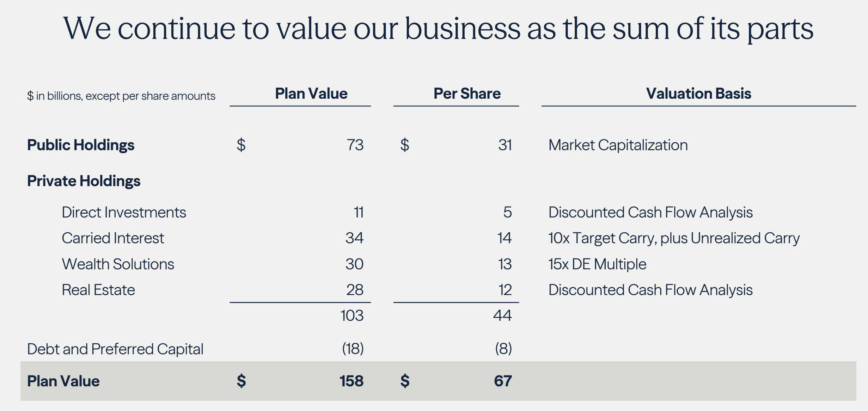Click the 15x DE Multiple text
868x411 pixels.
point(597,264)
